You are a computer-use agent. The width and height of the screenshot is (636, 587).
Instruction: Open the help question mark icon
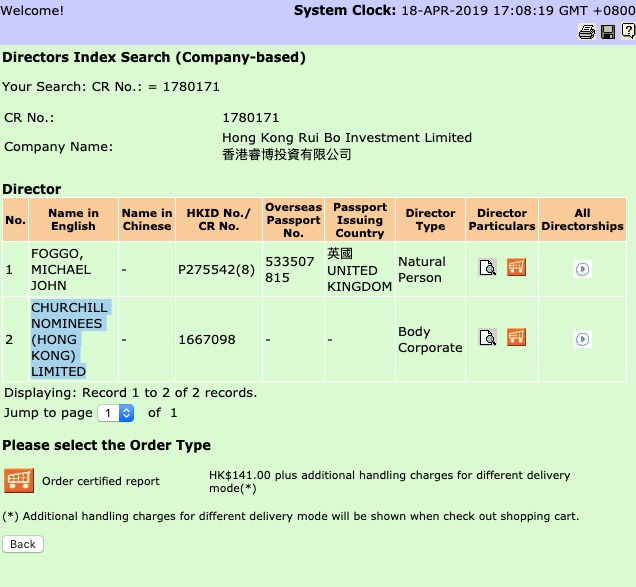tap(627, 32)
